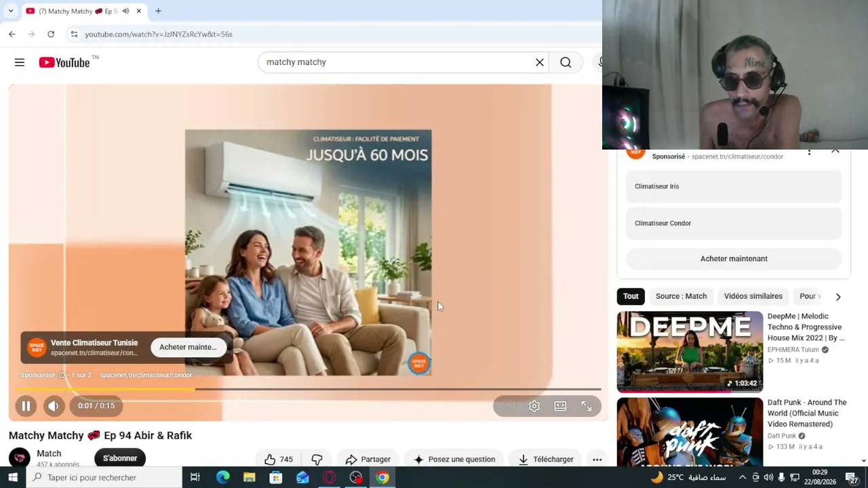Click the Space Net advertiser logo in overlay
Viewport: 868px width, 488px height.
pyautogui.click(x=37, y=347)
